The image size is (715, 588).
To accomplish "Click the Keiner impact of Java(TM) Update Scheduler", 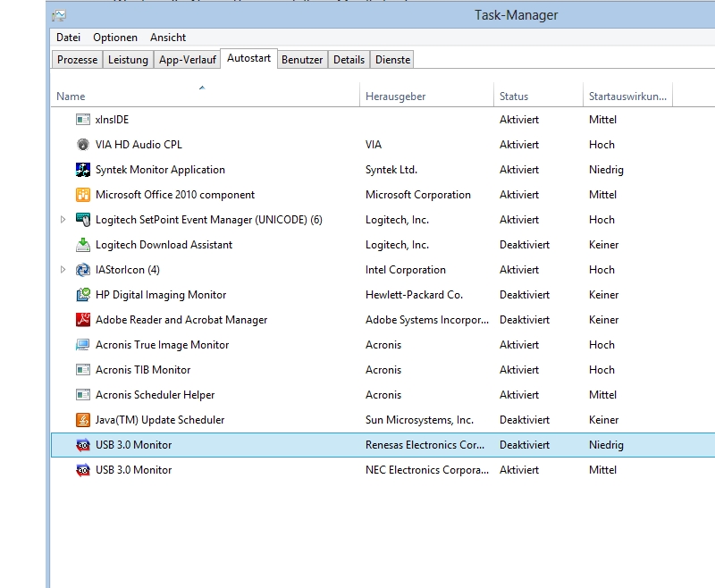I will point(604,420).
